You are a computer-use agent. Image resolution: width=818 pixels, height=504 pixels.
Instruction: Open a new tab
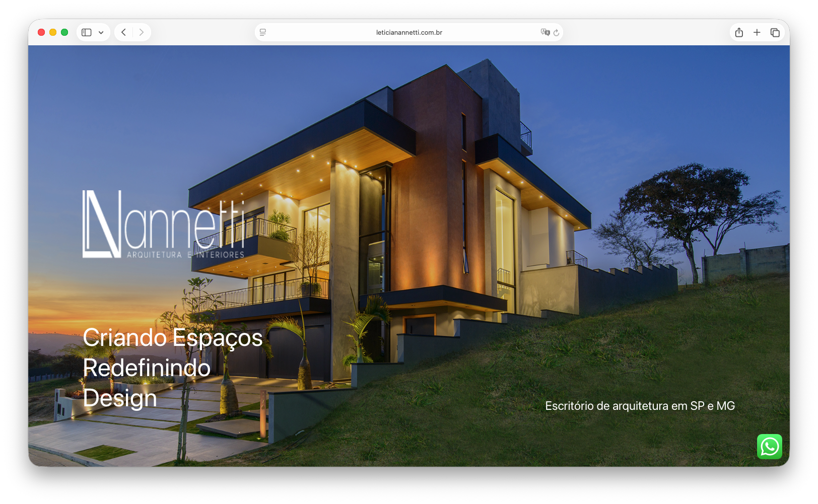(x=757, y=32)
